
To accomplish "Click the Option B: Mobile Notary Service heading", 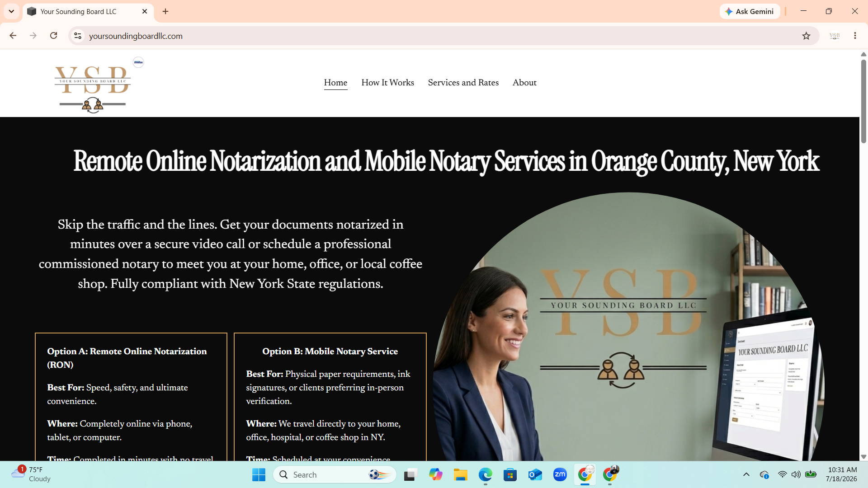I will [x=330, y=352].
